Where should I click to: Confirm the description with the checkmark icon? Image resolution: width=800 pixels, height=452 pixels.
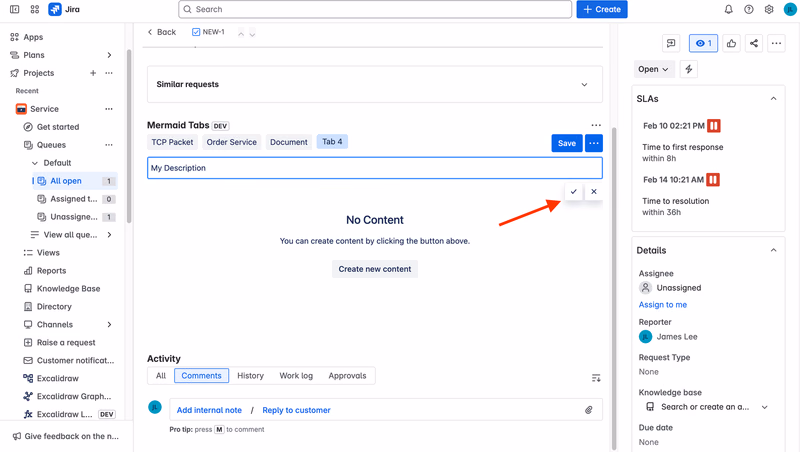tap(573, 191)
